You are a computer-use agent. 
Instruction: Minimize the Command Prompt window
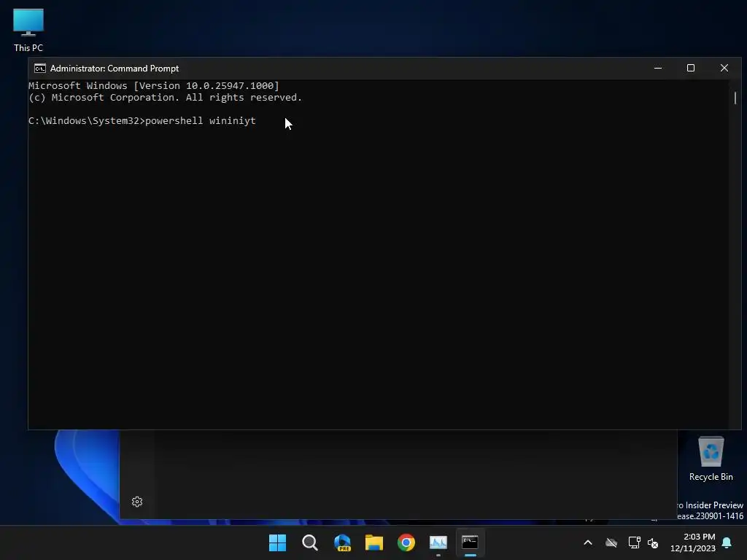pos(658,68)
